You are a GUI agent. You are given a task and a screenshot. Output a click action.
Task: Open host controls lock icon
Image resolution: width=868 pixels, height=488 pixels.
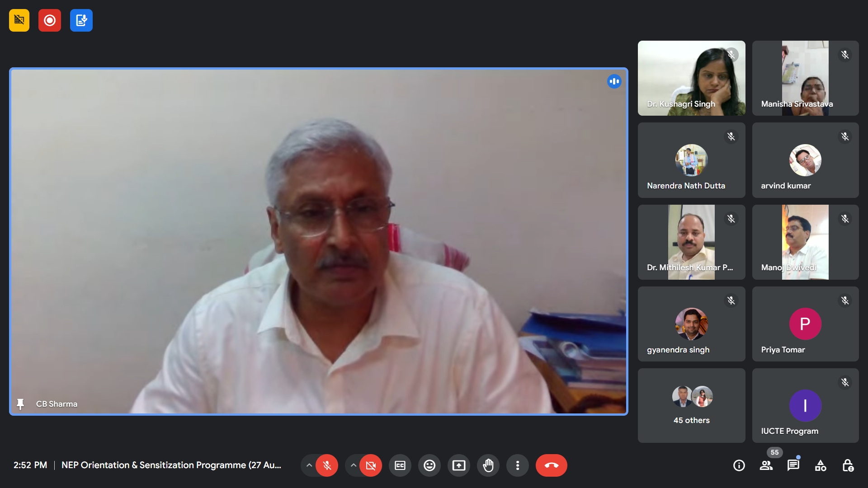(848, 465)
